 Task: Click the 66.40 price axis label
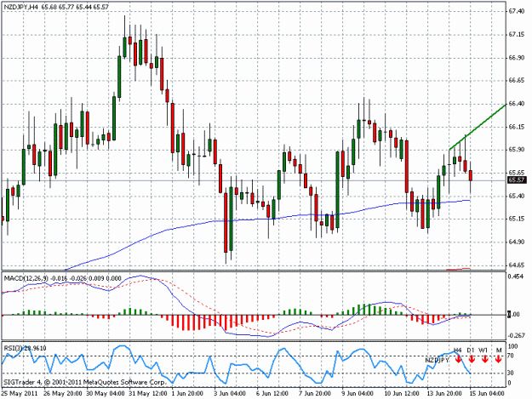517,104
